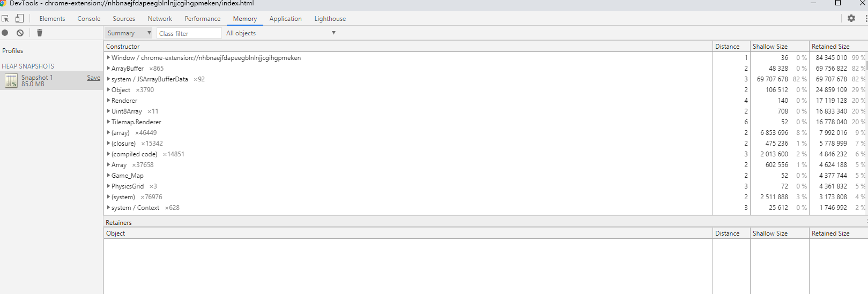Open the All objects filter dropdown
This screenshot has height=294, width=868.
click(281, 33)
